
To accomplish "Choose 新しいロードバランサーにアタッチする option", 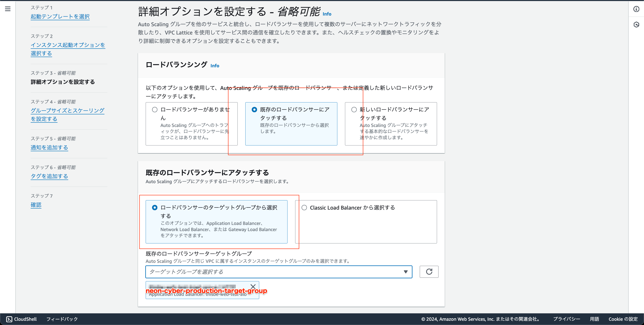I will point(354,109).
